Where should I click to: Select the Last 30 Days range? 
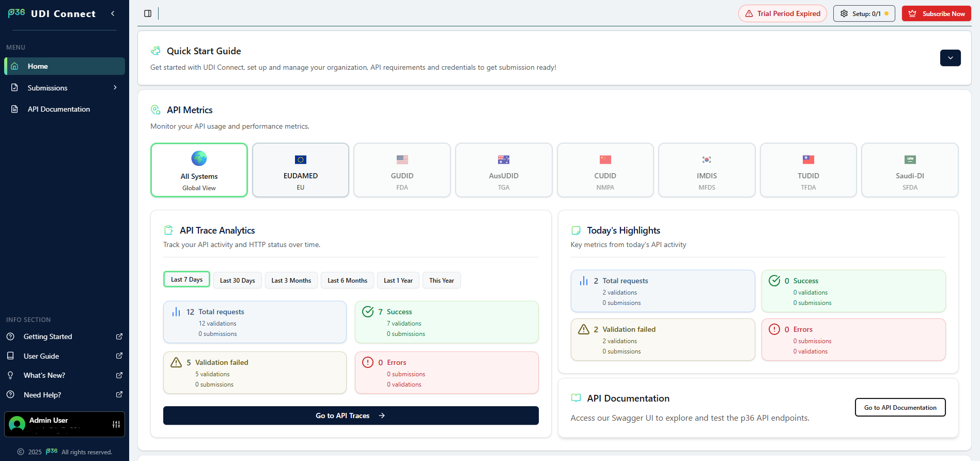pyautogui.click(x=238, y=280)
